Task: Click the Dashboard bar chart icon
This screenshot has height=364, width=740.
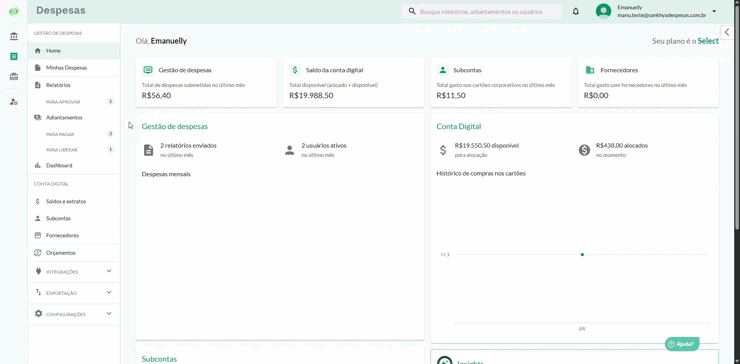Action: pos(38,166)
